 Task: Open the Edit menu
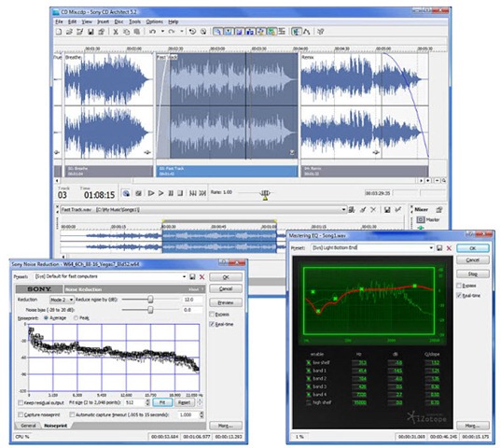(x=72, y=21)
